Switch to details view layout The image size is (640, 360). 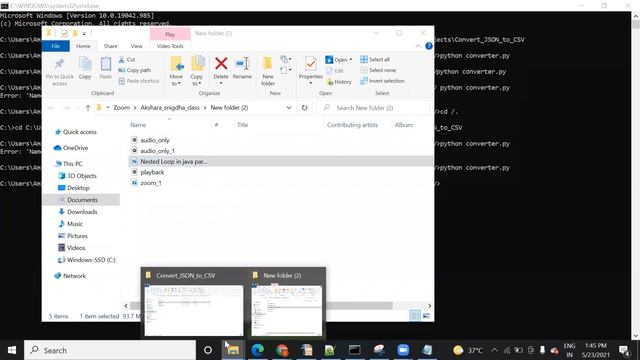click(x=415, y=316)
